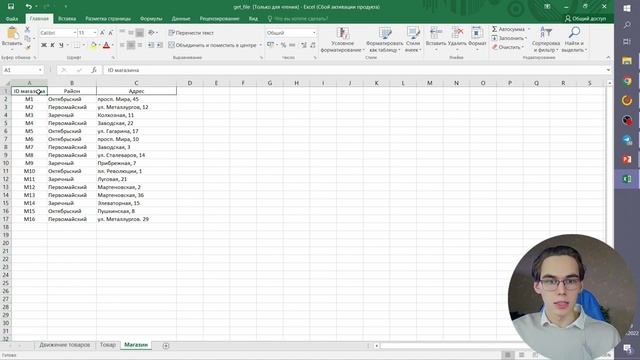The image size is (640, 360).
Task: Apply percent style % button
Action: tap(283, 45)
